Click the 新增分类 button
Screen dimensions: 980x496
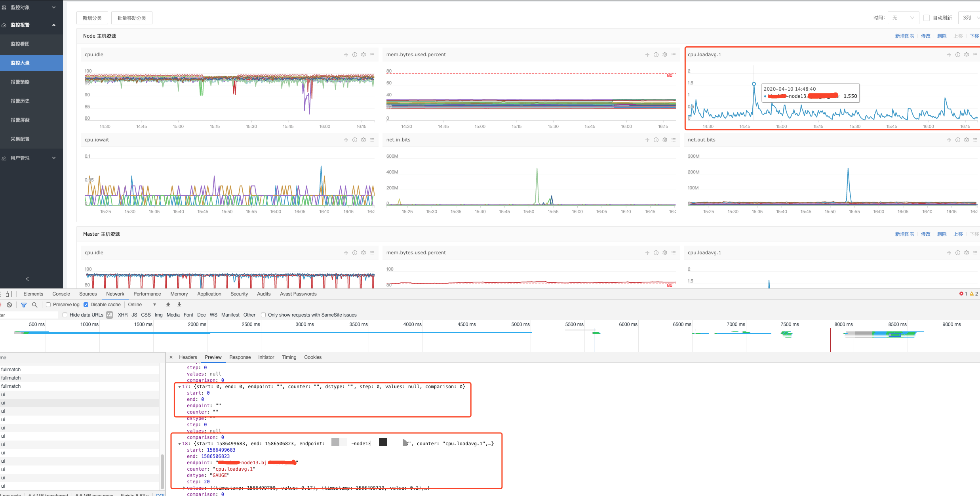point(92,18)
